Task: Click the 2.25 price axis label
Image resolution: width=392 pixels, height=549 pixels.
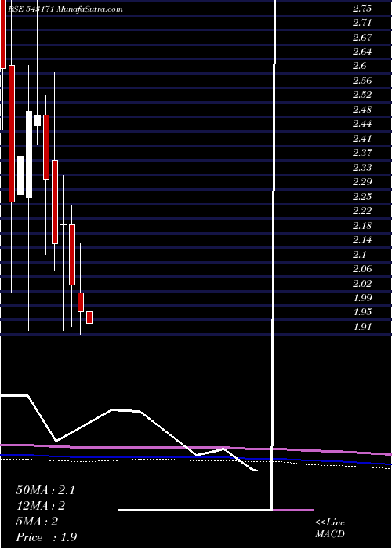Action: pos(362,197)
